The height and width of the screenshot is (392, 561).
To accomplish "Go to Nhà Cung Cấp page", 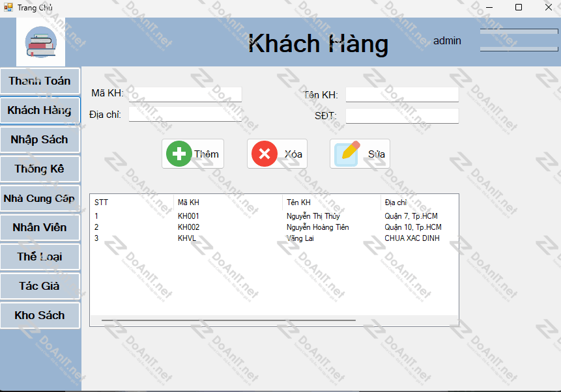I will click(40, 198).
